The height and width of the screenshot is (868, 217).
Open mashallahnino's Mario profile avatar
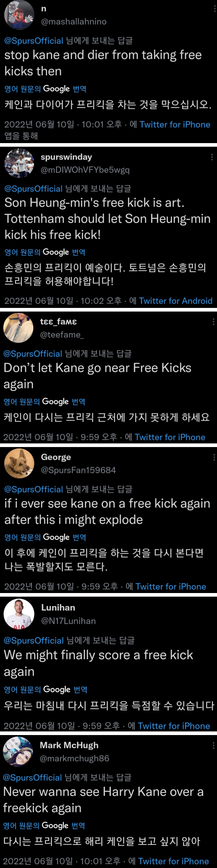tap(19, 15)
